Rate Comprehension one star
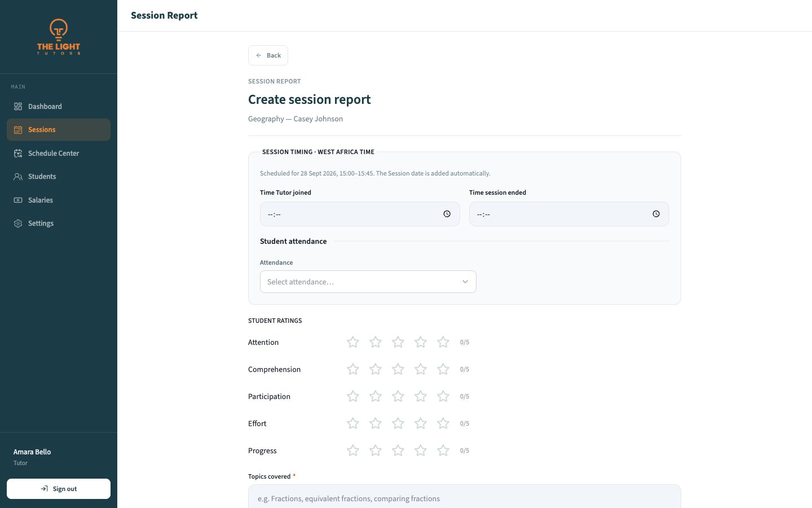Screen dimensions: 812x508 coord(353,369)
